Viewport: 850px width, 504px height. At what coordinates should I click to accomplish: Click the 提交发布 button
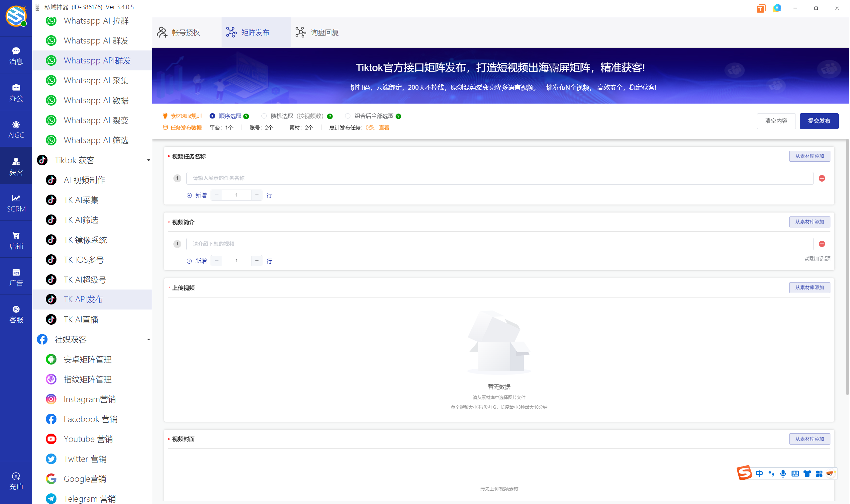click(x=819, y=121)
